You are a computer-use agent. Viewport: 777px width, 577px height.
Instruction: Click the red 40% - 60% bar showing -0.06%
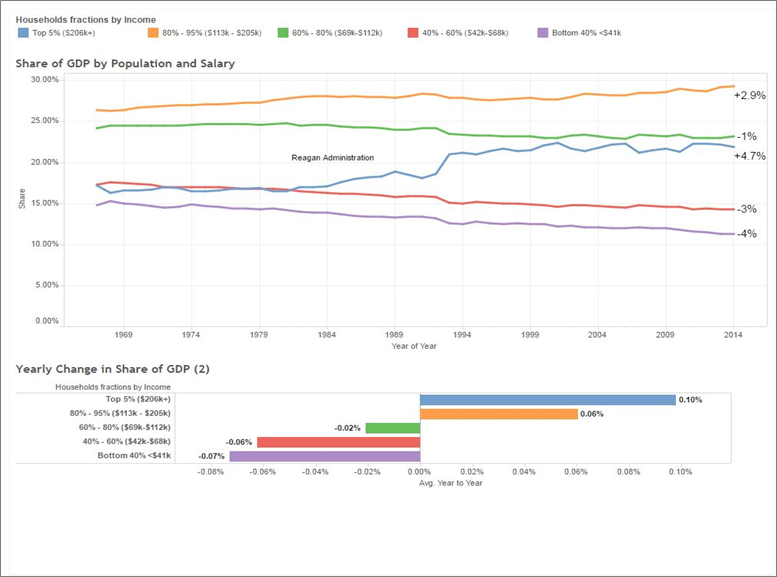(338, 442)
